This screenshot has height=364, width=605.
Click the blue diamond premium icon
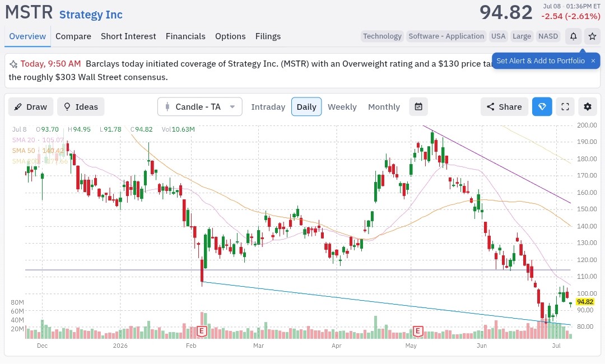point(542,107)
